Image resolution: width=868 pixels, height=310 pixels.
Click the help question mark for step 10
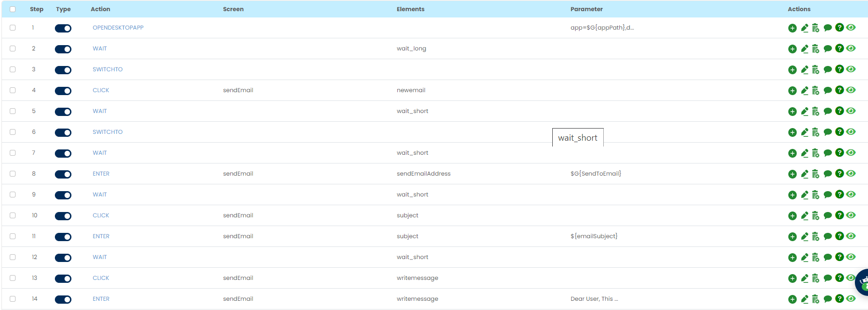click(839, 215)
